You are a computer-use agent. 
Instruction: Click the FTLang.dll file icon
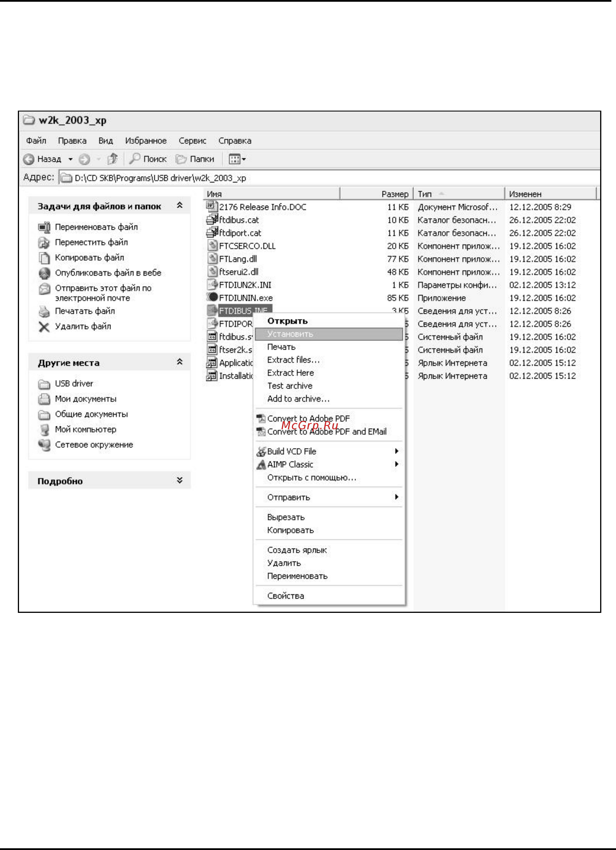coord(212,258)
